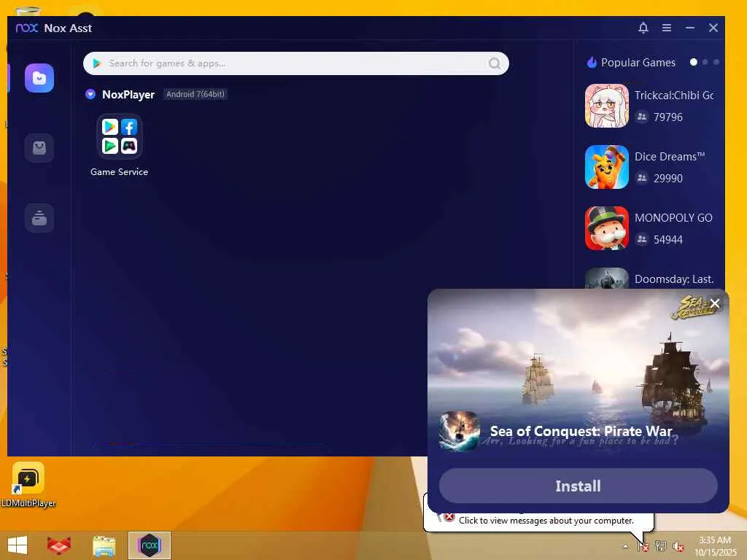Click the Sea of Conquest game icon

(460, 431)
